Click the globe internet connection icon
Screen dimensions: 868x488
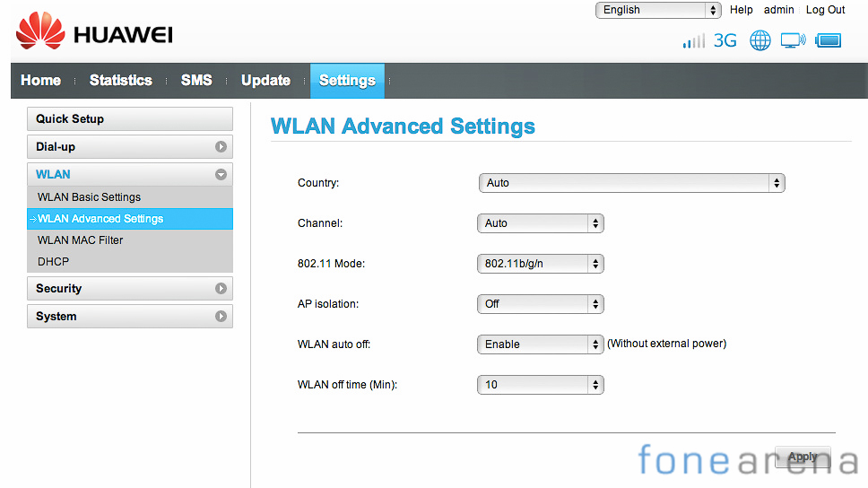point(760,40)
